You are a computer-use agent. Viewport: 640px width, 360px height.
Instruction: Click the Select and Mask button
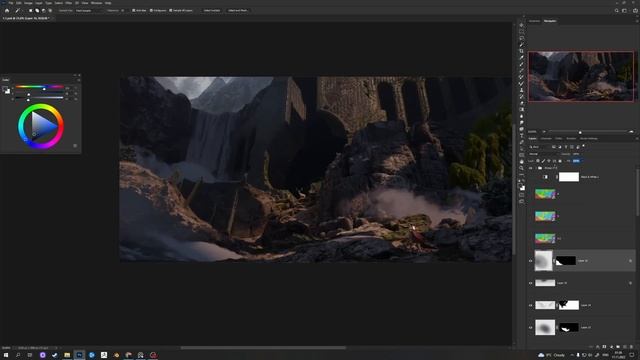(x=238, y=11)
